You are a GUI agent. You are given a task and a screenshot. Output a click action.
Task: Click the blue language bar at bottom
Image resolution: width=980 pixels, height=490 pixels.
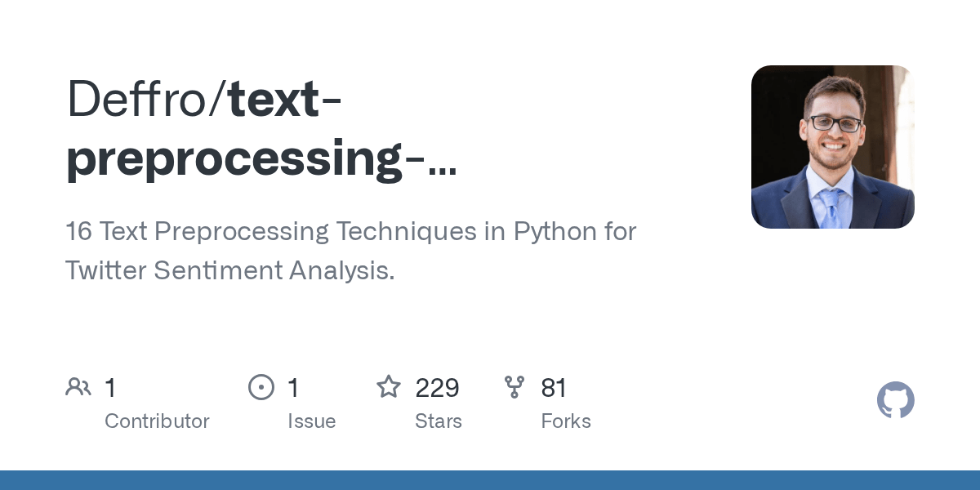pos(490,480)
